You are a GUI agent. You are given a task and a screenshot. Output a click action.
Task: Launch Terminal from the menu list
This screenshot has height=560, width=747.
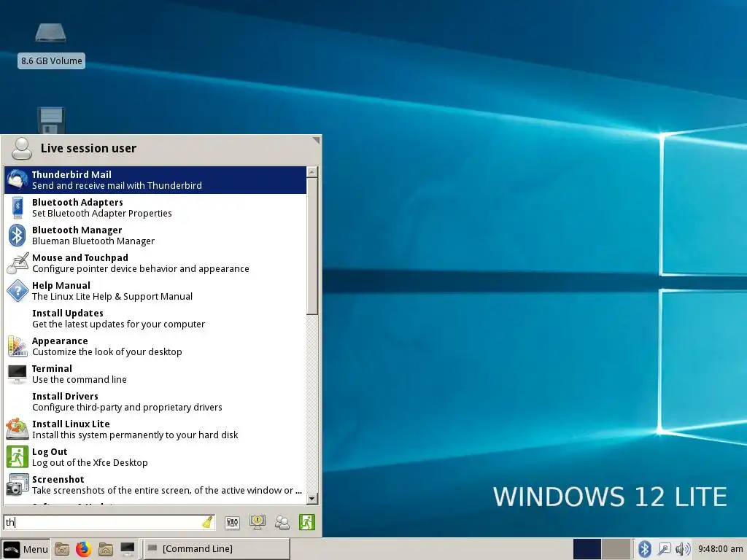155,374
